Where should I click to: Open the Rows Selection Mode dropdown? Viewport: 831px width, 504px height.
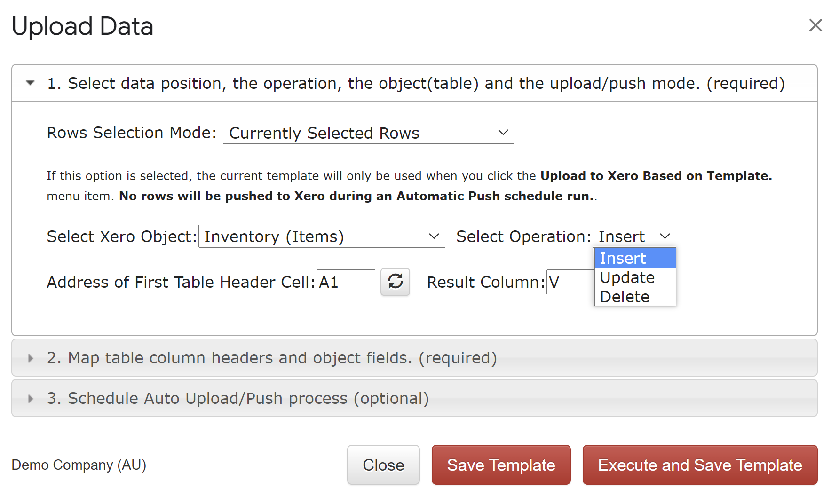coord(368,133)
